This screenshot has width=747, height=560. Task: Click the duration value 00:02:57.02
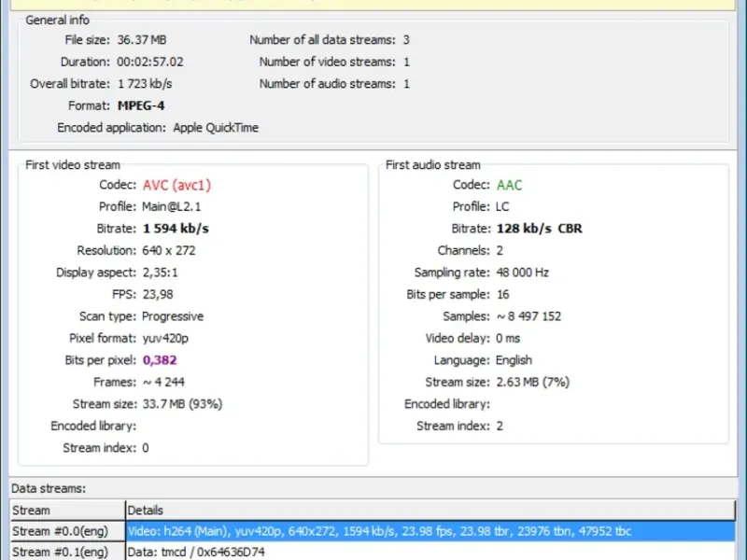(150, 62)
